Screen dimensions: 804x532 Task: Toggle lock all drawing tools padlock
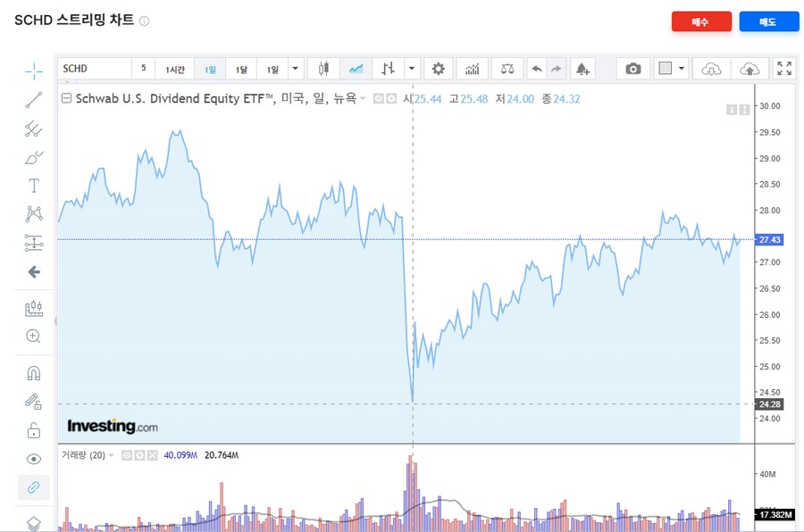tap(34, 430)
